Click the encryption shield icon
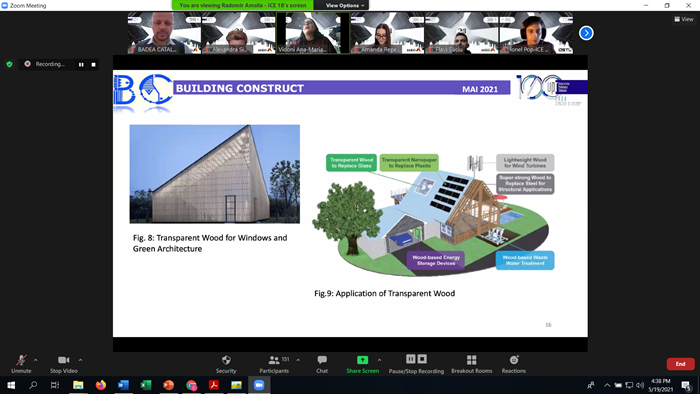 pos(9,64)
